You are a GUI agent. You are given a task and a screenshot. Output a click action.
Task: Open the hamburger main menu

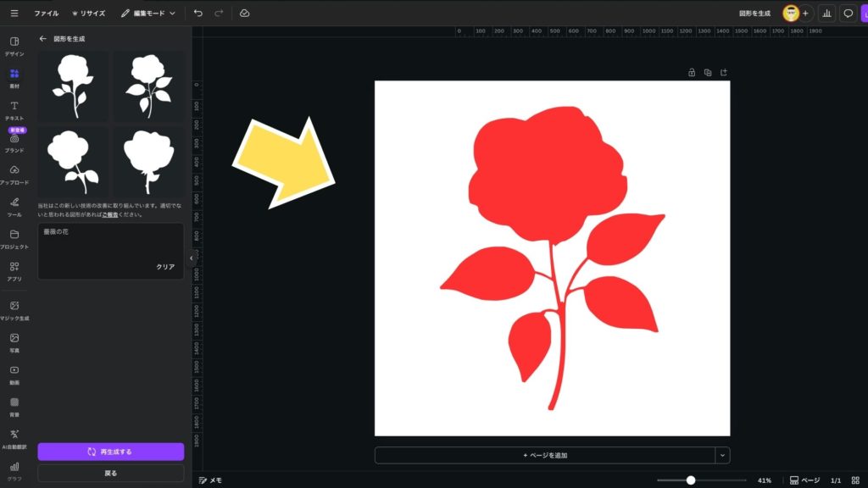(14, 14)
